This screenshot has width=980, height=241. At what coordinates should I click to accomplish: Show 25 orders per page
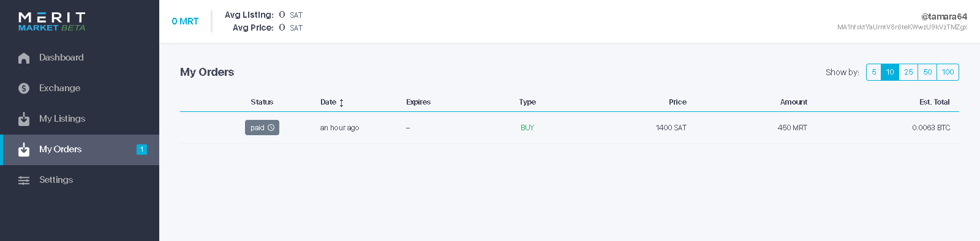(908, 72)
